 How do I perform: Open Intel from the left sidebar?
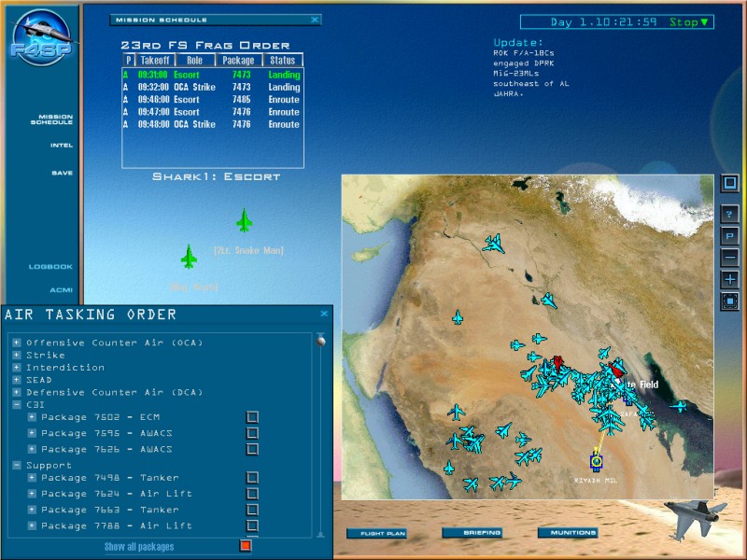[x=62, y=146]
